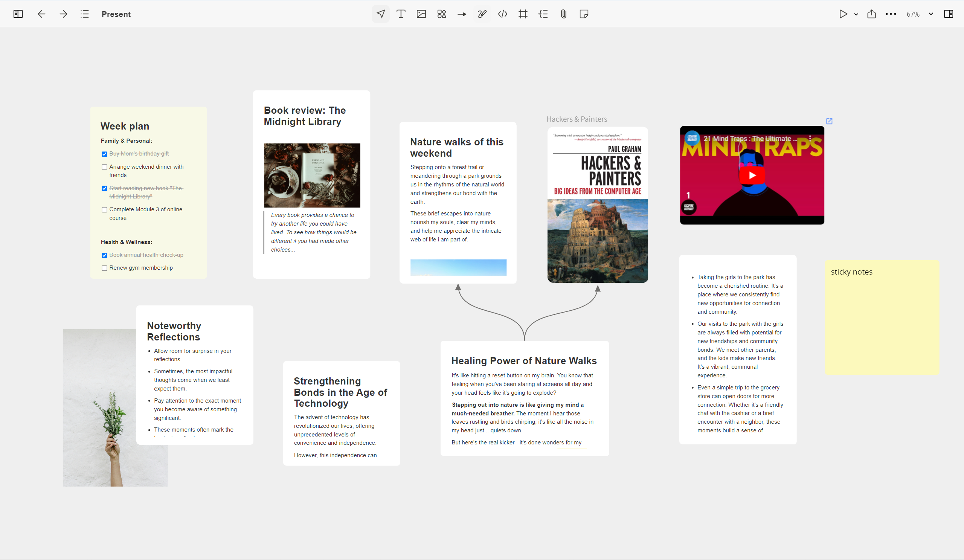Click the Escaping Ordinary channel avatar on video
The width and height of the screenshot is (964, 560).
click(x=692, y=139)
